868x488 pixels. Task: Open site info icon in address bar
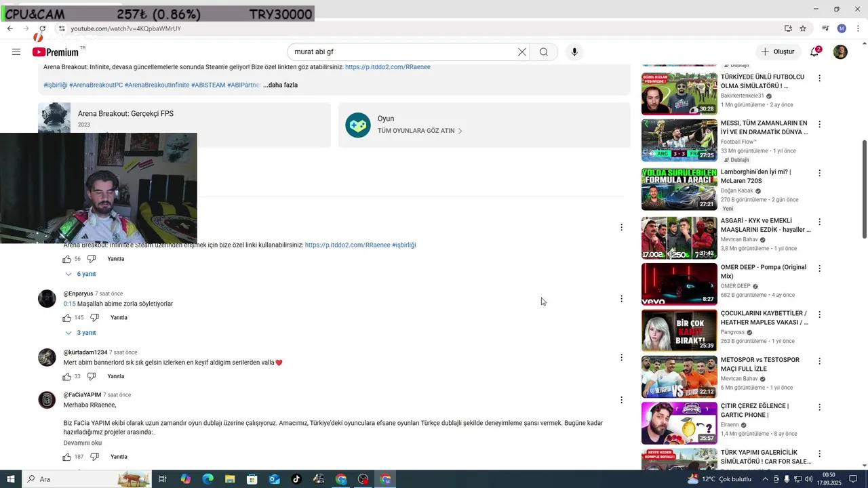(61, 28)
